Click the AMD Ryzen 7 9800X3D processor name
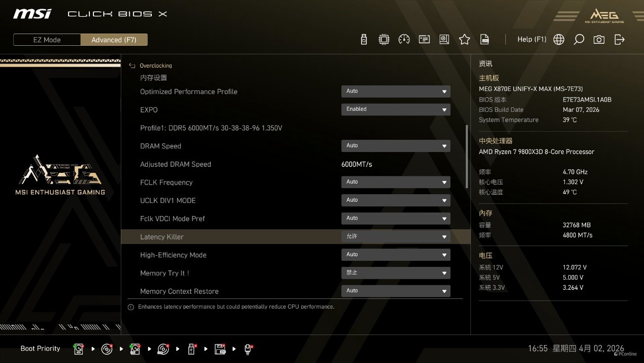This screenshot has height=363, width=644. (536, 152)
